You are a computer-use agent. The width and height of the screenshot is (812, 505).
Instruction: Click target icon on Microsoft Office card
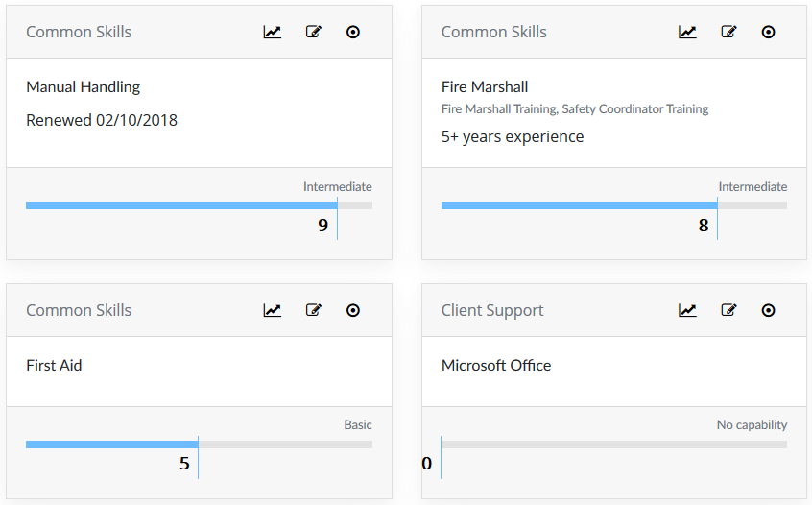[769, 310]
